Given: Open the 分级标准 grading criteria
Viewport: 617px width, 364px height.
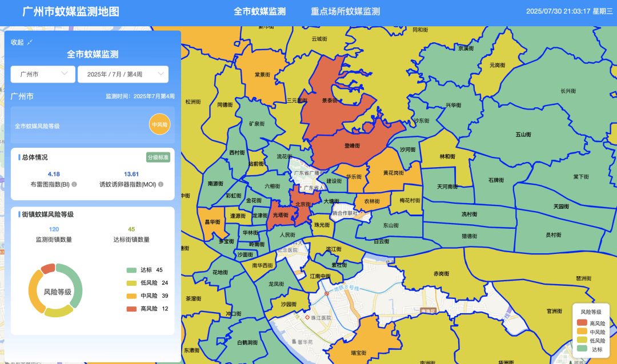Looking at the screenshot, I should point(158,157).
